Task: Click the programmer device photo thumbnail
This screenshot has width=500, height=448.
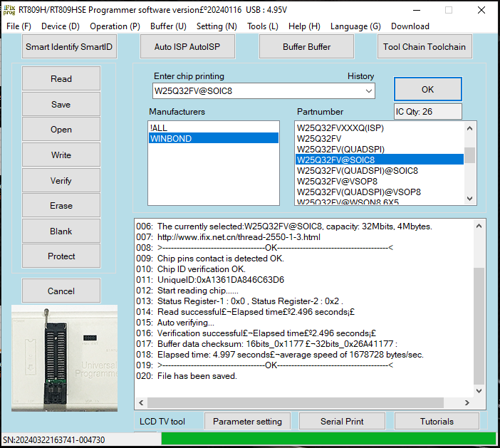Action: (x=64, y=358)
